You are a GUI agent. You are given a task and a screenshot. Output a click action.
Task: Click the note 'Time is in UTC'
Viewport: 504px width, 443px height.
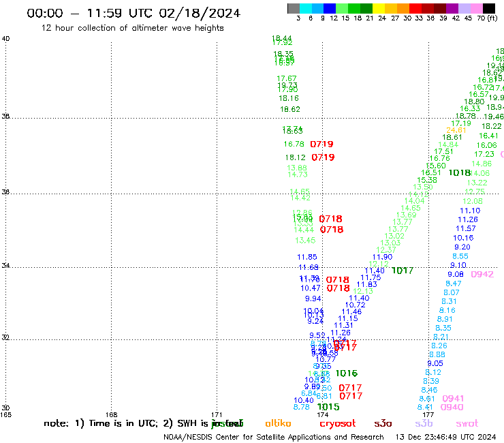[x=123, y=423]
